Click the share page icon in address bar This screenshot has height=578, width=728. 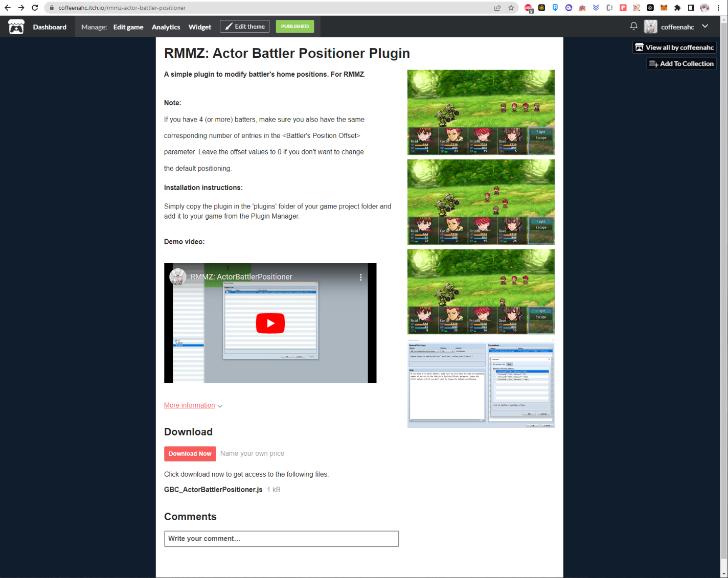click(497, 8)
